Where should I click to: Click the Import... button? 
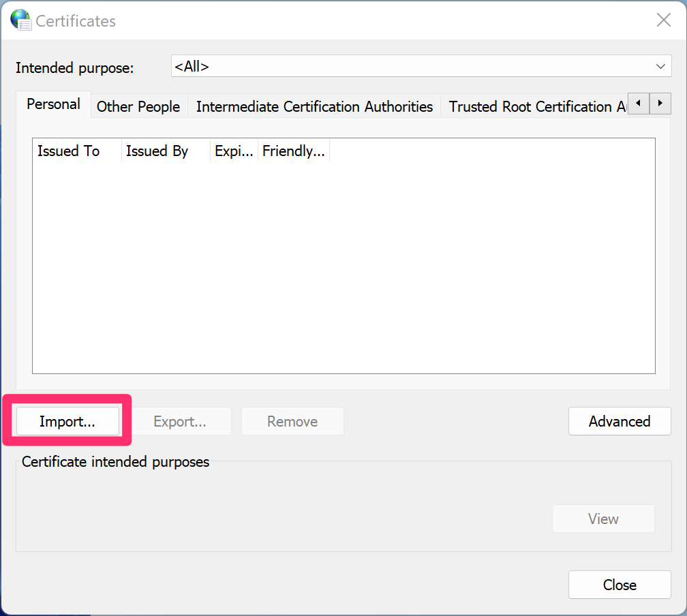pyautogui.click(x=67, y=421)
